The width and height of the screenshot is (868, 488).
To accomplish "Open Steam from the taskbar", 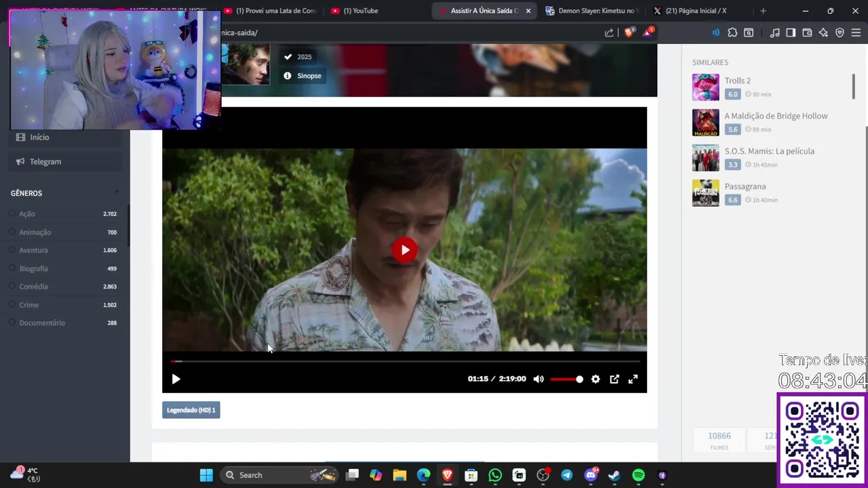I will point(614,475).
